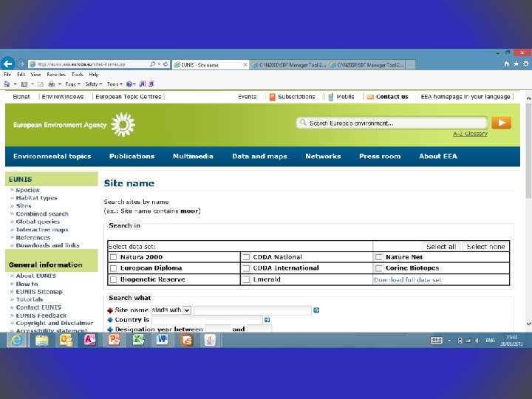Click the Select all button
The width and height of the screenshot is (532, 399).
441,247
